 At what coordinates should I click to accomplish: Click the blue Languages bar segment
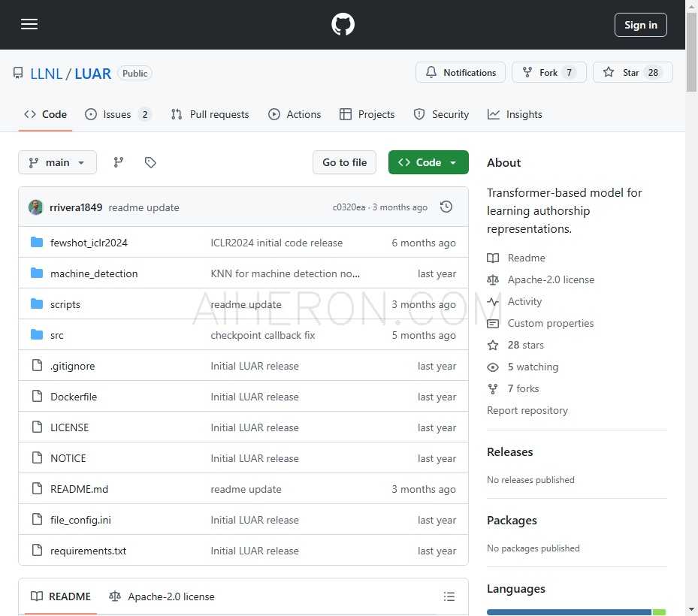click(x=570, y=612)
